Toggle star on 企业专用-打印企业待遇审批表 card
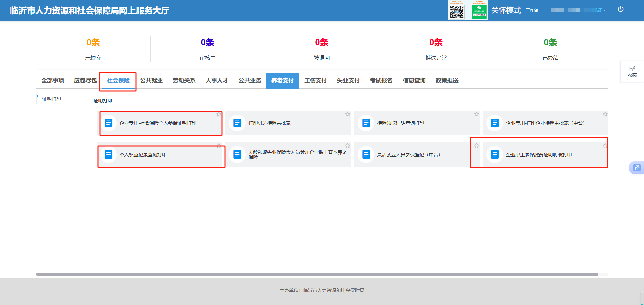The height and width of the screenshot is (305, 644). pos(605,114)
